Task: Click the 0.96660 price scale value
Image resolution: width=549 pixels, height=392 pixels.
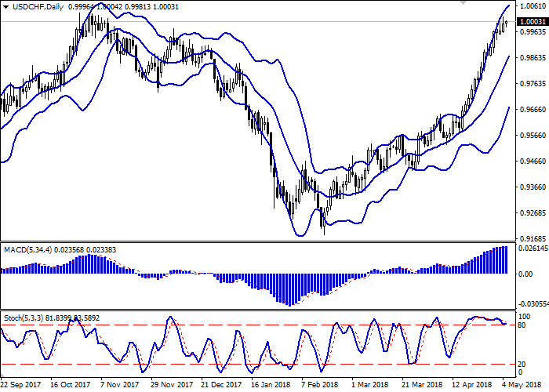Action: tap(530, 110)
